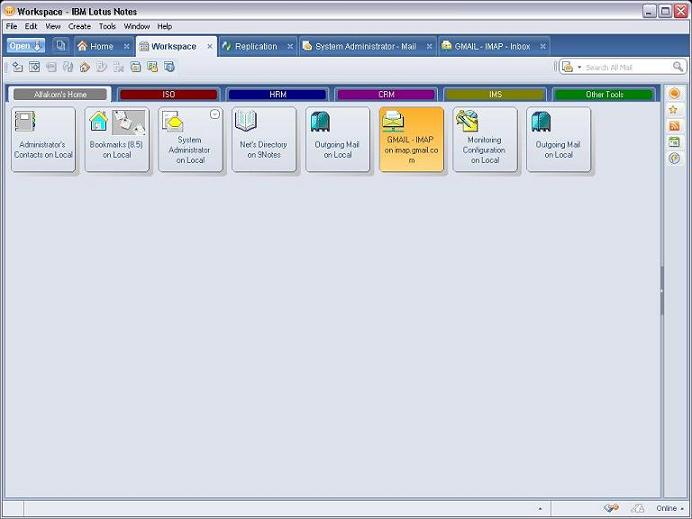This screenshot has height=519, width=692.
Task: Click the folder-like eighth toolbar icon
Action: coord(135,67)
